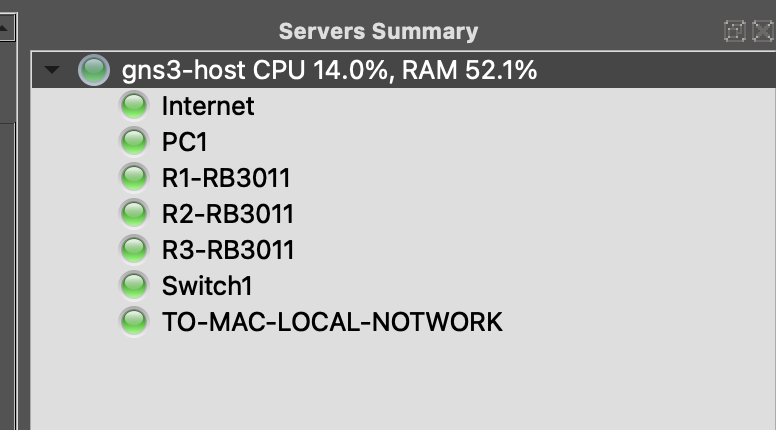Select the gns3-host CPU and RAM row
The height and width of the screenshot is (430, 776).
pos(330,70)
